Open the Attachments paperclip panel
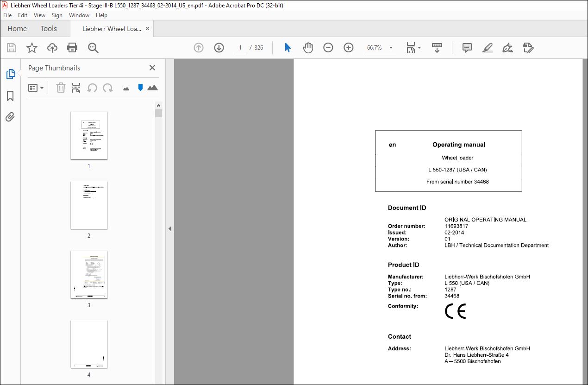Screen dimensions: 588x385 pos(10,117)
